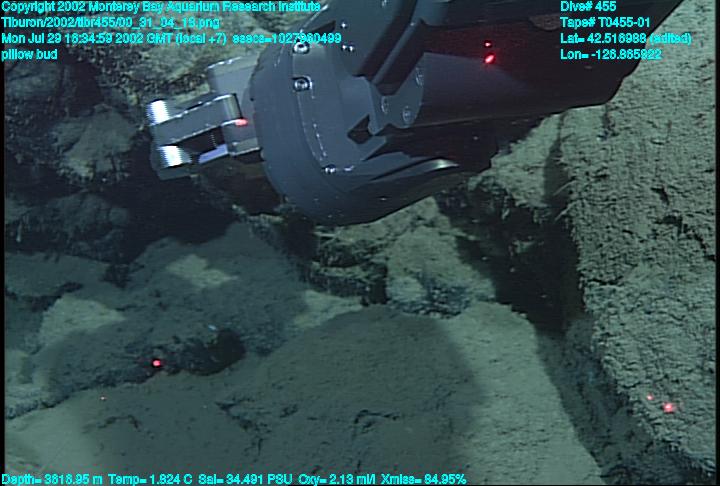This screenshot has width=720, height=486.
Task: Click the 'Oxy=' oxygen ml/l reading
Action: pyautogui.click(x=336, y=479)
